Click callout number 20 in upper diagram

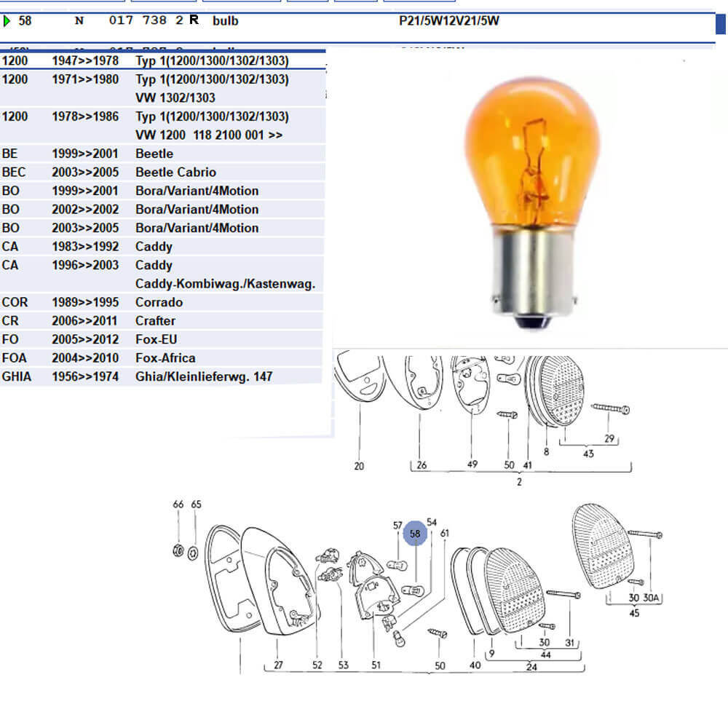tap(359, 466)
